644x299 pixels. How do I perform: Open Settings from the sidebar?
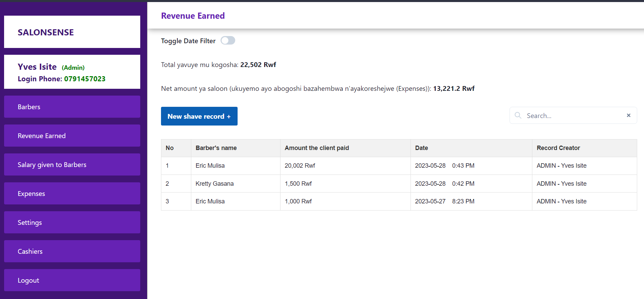72,222
